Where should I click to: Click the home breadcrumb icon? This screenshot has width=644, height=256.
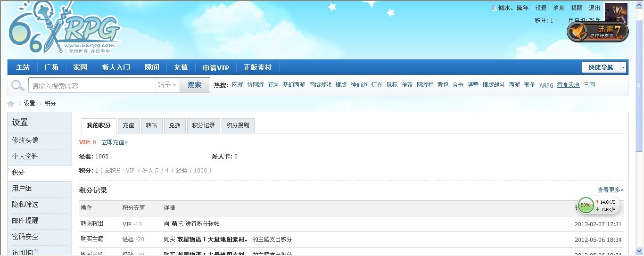tap(11, 104)
